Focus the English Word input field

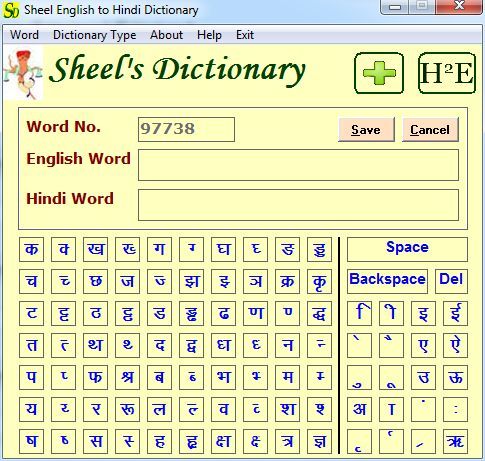pyautogui.click(x=298, y=165)
